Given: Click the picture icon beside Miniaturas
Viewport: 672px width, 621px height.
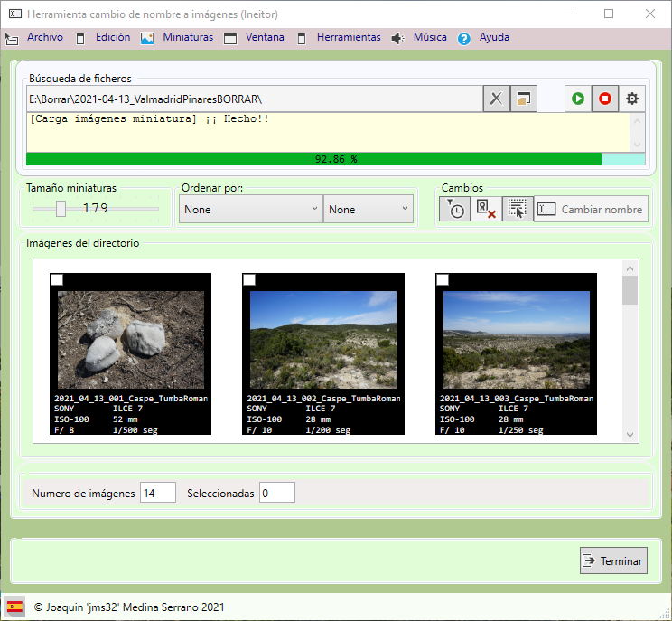Looking at the screenshot, I should [147, 39].
